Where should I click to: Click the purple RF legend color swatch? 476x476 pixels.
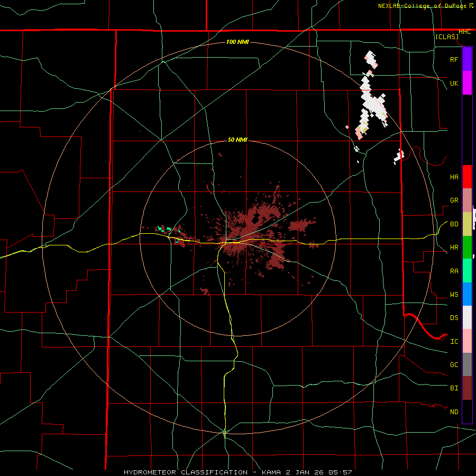click(x=467, y=59)
